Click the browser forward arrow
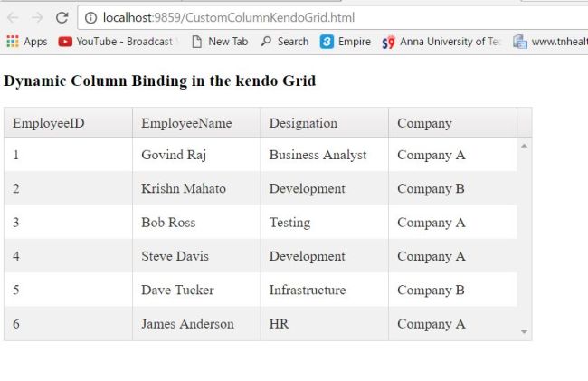588x381 pixels. click(37, 17)
